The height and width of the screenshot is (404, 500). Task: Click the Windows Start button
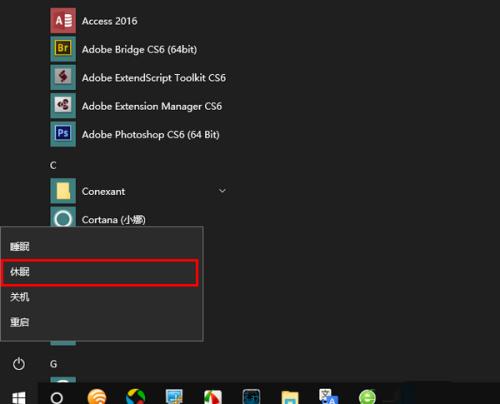pos(19,397)
